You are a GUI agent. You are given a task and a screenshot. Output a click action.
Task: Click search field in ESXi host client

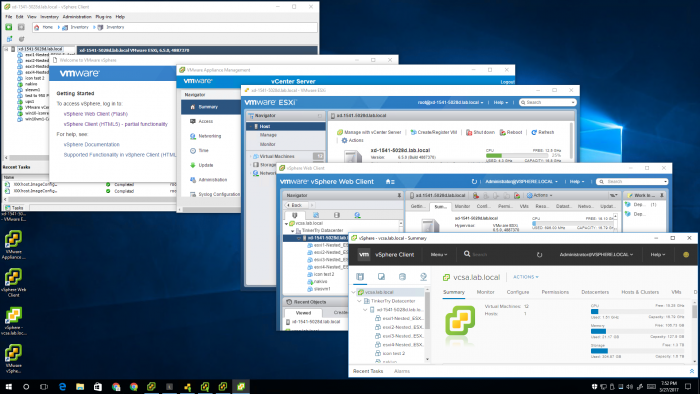tap(548, 103)
